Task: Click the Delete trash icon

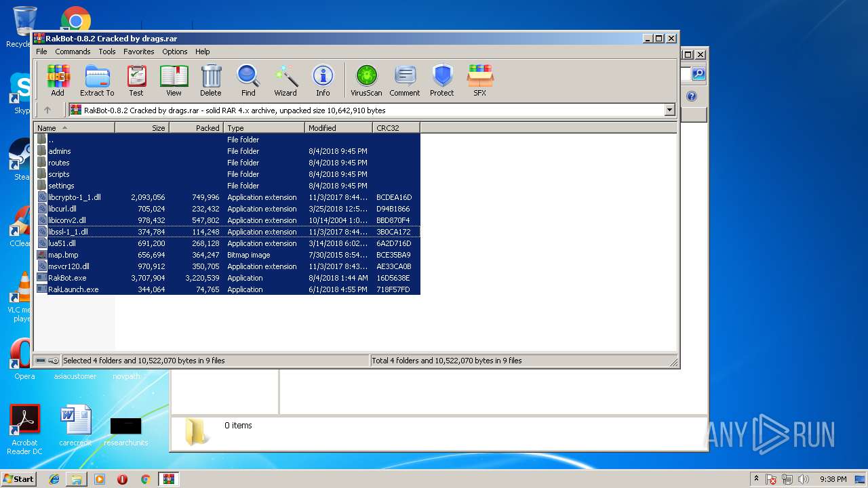Action: point(210,81)
